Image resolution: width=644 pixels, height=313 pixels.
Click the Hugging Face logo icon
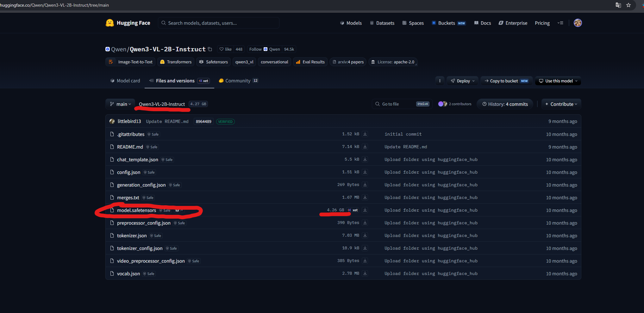click(x=109, y=23)
